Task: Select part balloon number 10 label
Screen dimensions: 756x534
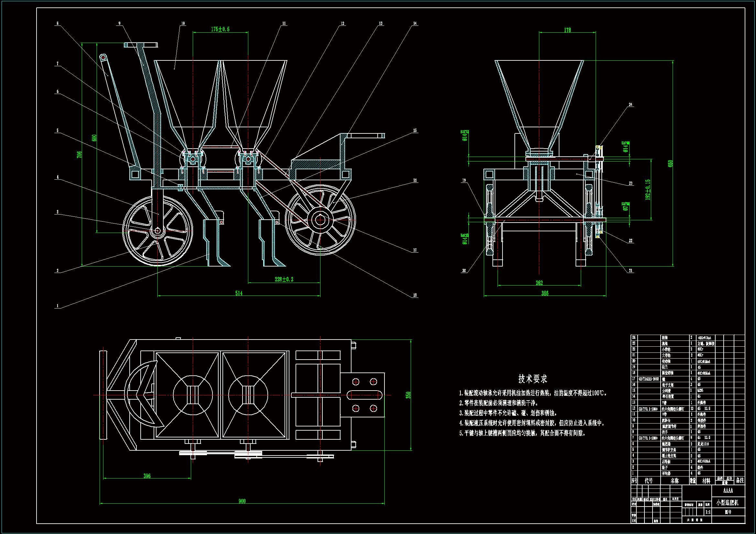Action: (183, 23)
